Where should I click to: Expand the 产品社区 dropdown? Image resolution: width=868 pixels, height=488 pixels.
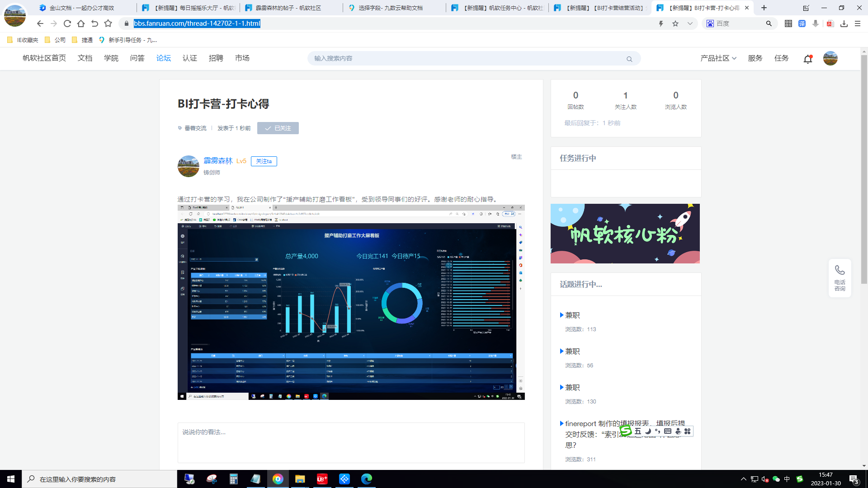718,58
